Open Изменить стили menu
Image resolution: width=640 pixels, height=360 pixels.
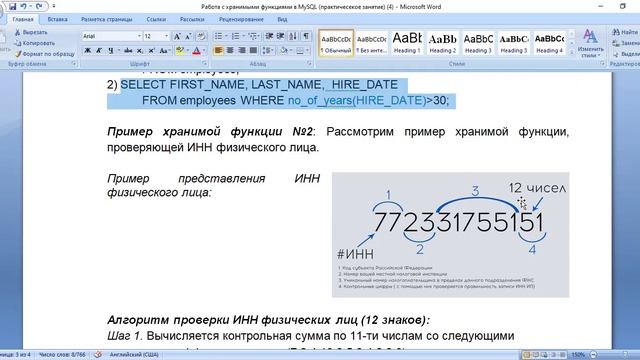[590, 44]
